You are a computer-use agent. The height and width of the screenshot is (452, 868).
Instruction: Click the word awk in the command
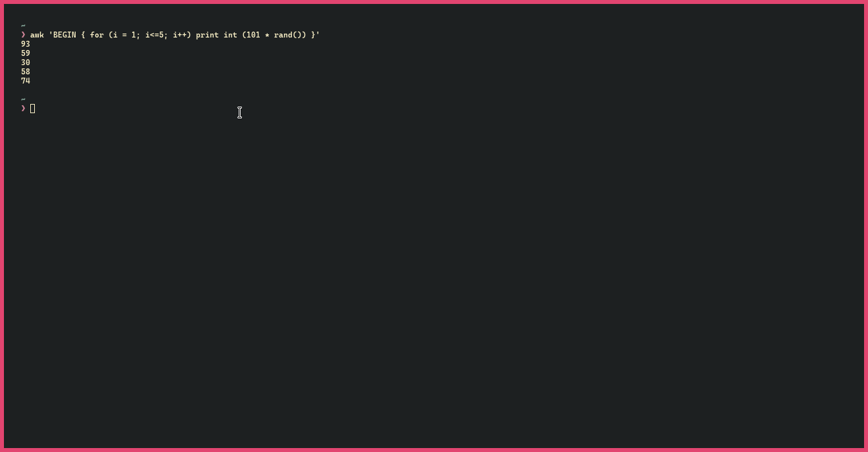pyautogui.click(x=37, y=35)
